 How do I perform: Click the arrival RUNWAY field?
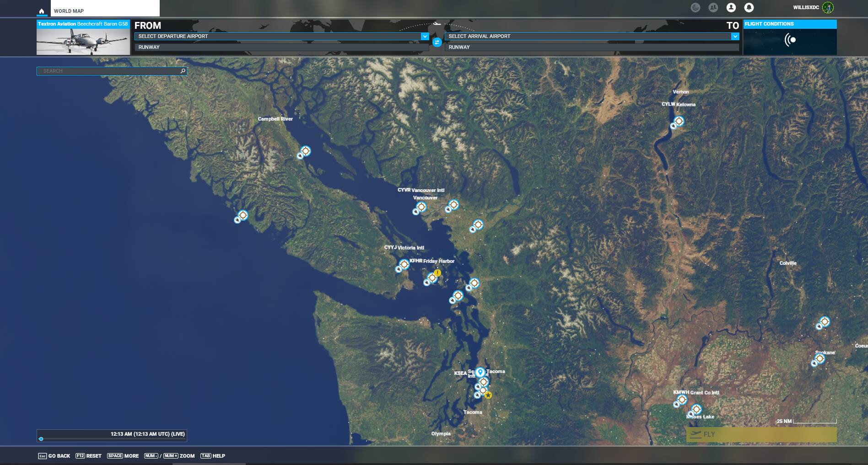click(592, 47)
